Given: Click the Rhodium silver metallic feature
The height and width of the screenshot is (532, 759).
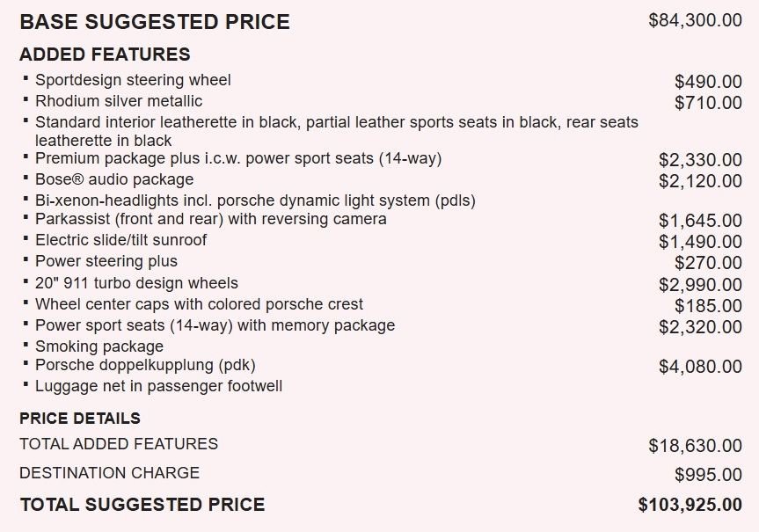Looking at the screenshot, I should point(119,101).
